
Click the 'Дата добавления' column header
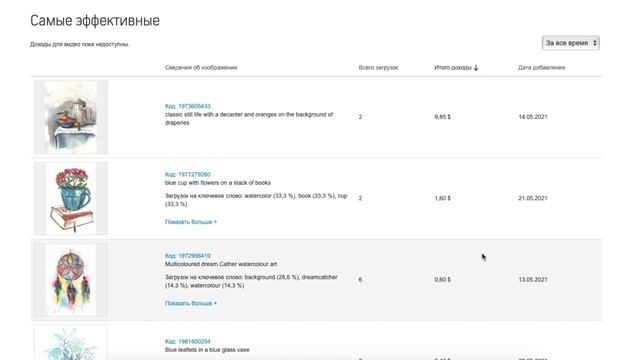(x=542, y=67)
